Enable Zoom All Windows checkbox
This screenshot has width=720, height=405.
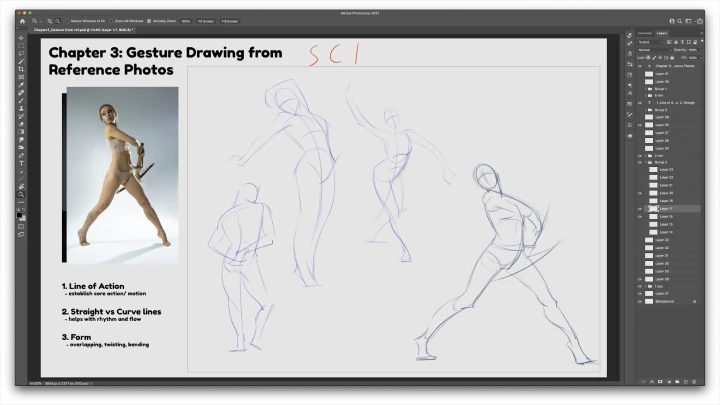(111, 21)
